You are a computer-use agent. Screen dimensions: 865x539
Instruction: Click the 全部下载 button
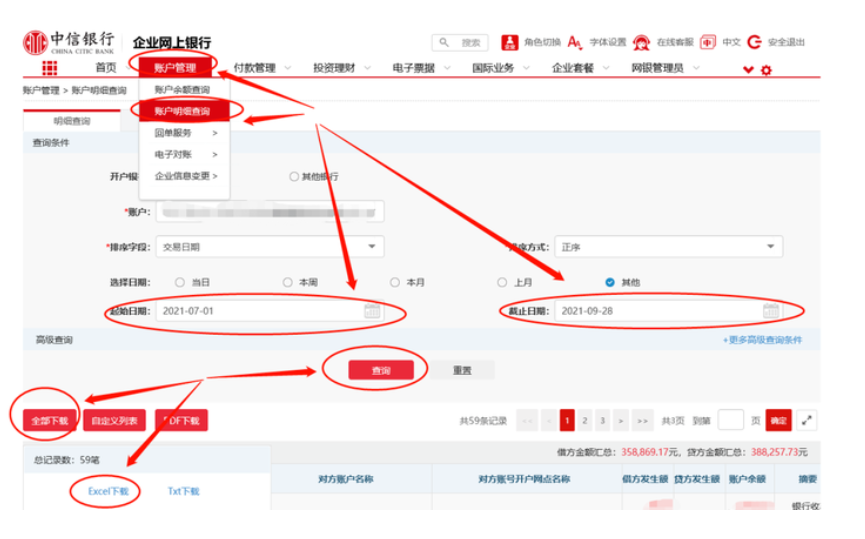[50, 420]
